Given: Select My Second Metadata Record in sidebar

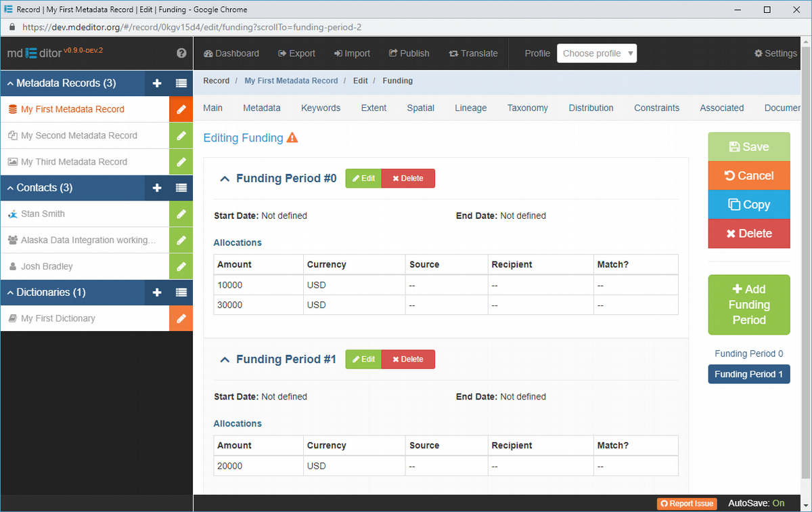Looking at the screenshot, I should [79, 135].
